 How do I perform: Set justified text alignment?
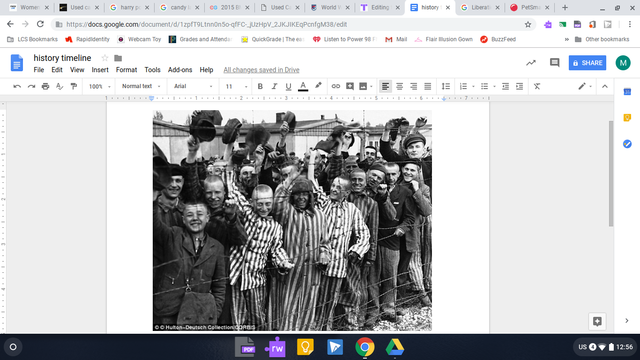click(x=427, y=87)
